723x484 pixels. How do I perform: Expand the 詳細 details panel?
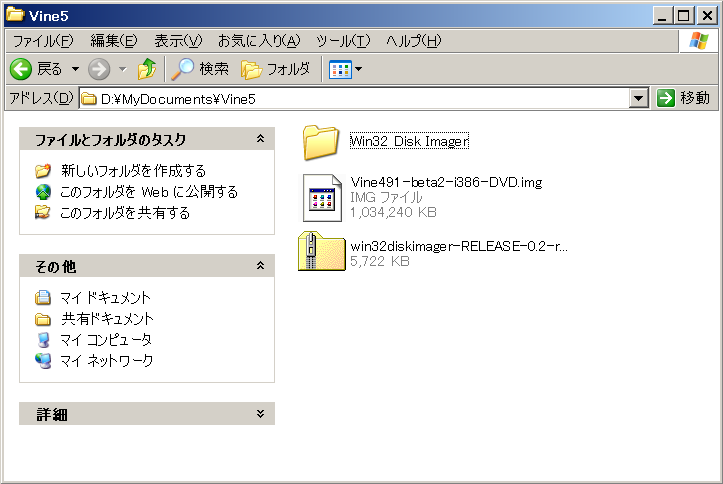pos(260,413)
